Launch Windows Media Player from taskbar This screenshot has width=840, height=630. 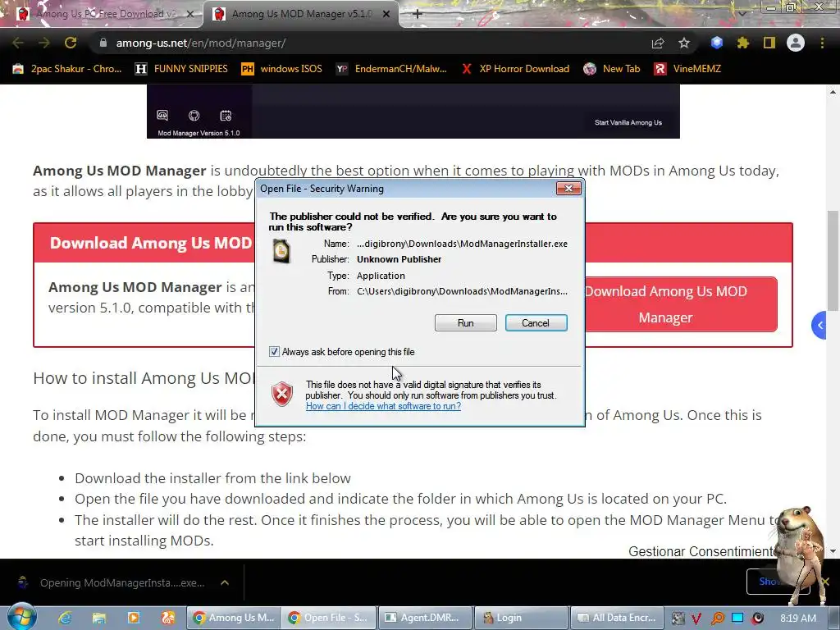134,618
